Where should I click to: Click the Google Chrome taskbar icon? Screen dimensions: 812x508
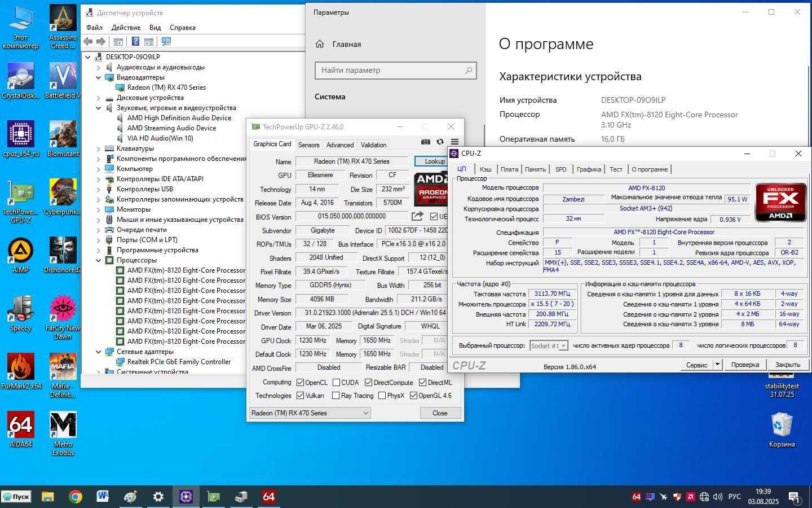(75, 497)
